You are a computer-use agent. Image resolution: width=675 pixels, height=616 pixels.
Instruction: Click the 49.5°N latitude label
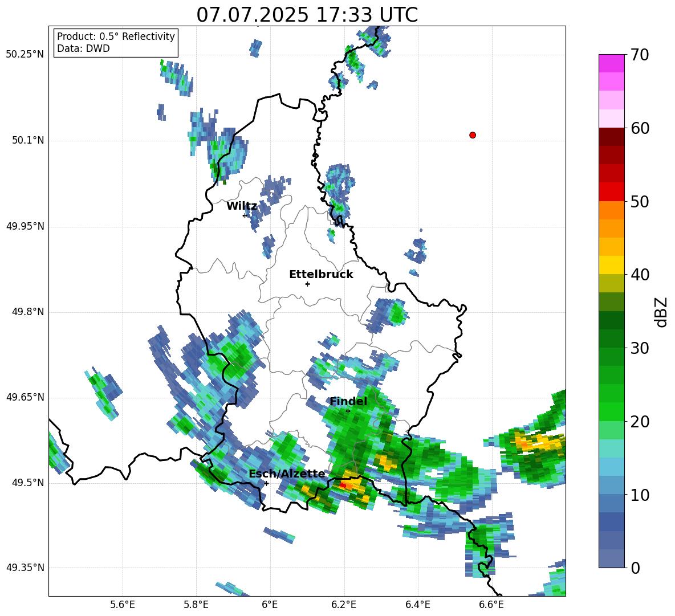tap(29, 483)
